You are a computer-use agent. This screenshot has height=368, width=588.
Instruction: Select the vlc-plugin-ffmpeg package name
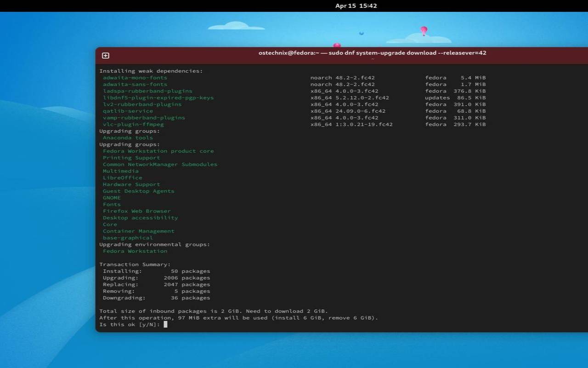(133, 124)
